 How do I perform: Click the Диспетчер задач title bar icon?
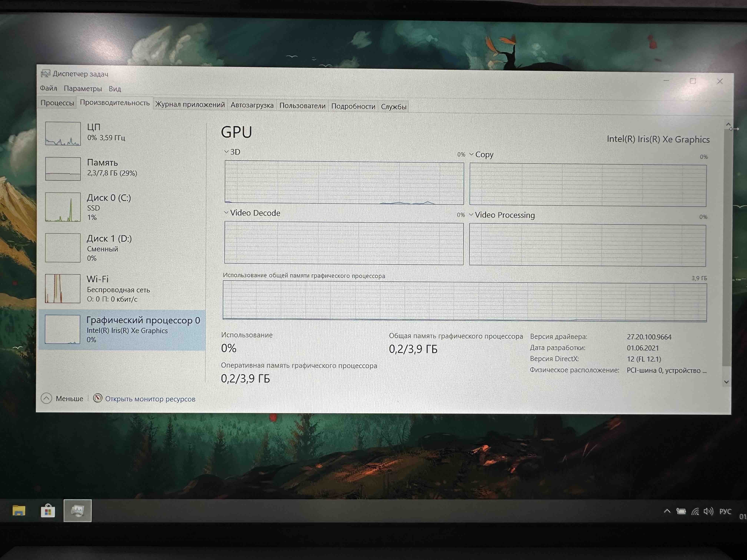pyautogui.click(x=45, y=73)
